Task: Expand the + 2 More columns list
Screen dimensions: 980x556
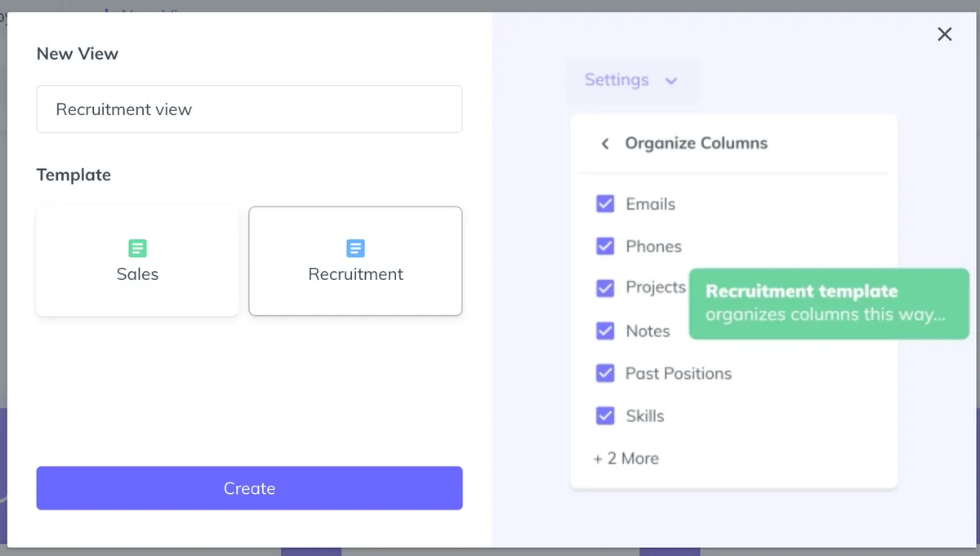Action: (x=626, y=458)
